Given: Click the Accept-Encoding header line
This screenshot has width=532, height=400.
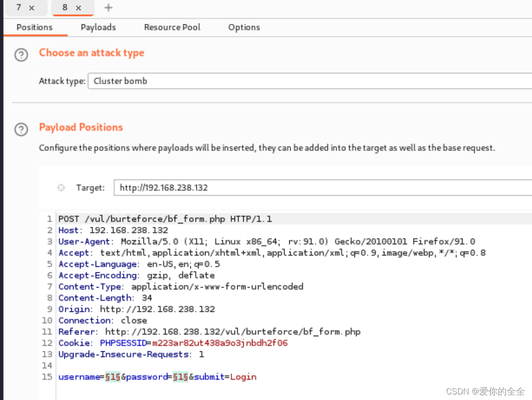Looking at the screenshot, I should pos(137,275).
